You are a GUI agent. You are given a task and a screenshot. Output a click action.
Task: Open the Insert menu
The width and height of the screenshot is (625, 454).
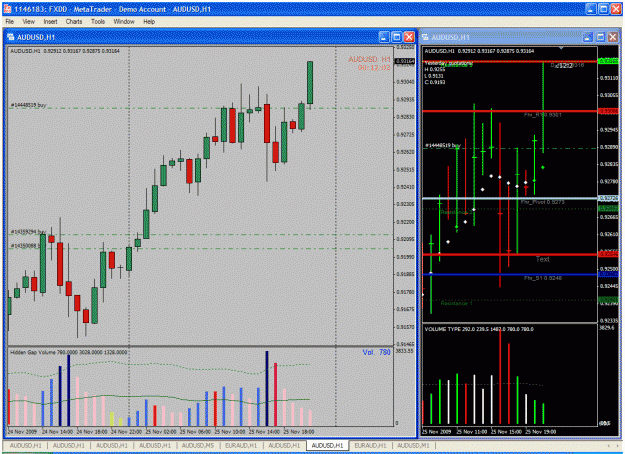pos(50,22)
